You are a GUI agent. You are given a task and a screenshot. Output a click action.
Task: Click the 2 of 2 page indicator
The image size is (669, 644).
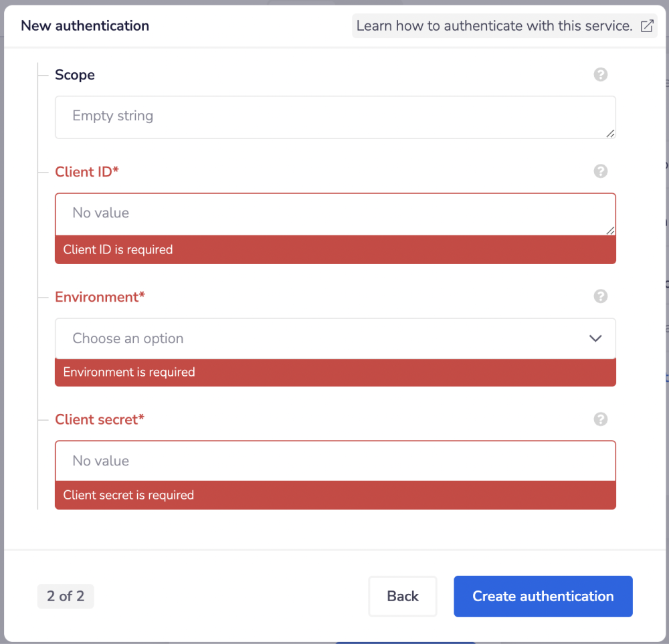coord(65,596)
